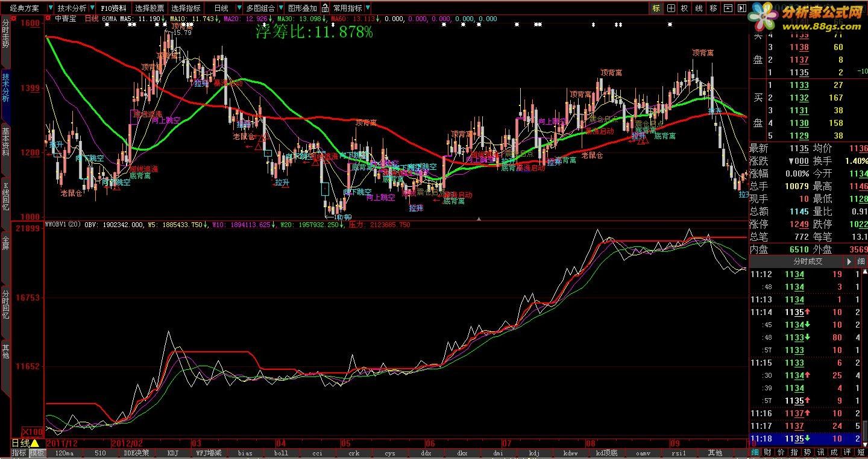
Task: Click the arrow button beside 分时成交 header
Action: [x=850, y=261]
